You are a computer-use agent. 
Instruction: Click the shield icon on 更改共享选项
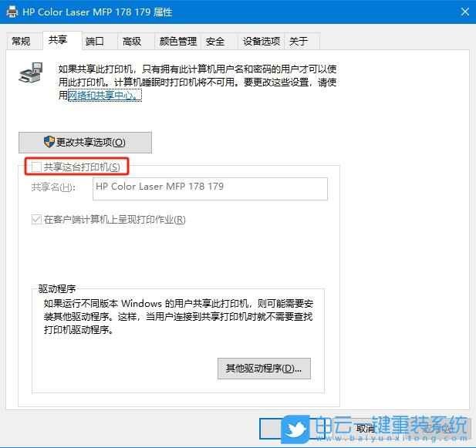(49, 142)
